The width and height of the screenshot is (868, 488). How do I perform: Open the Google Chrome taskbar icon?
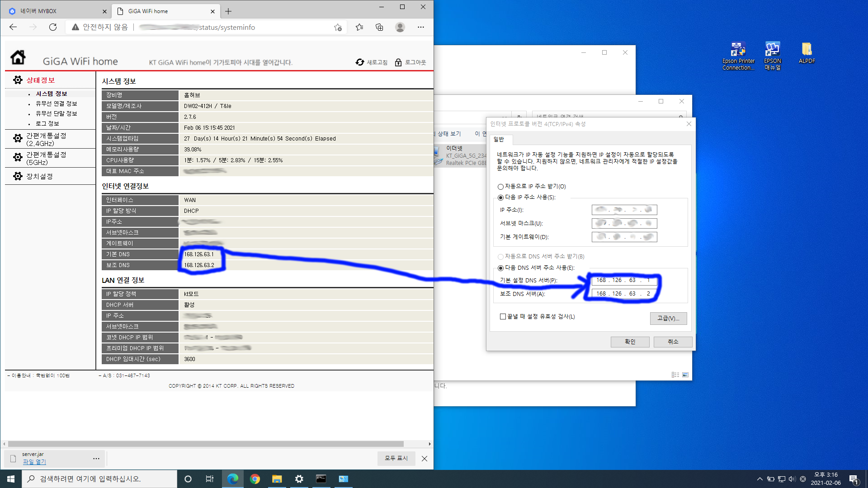255,479
